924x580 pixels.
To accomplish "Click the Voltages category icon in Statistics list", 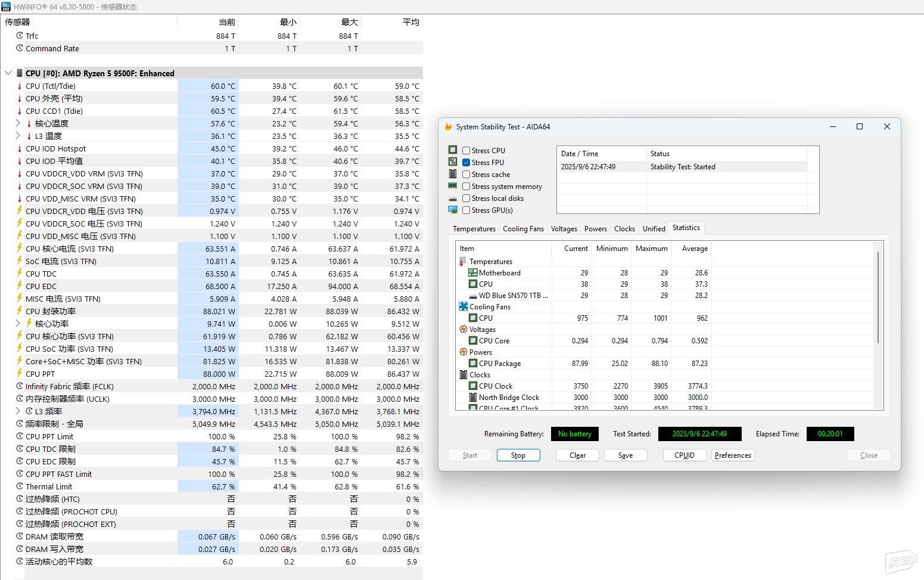I will click(463, 329).
